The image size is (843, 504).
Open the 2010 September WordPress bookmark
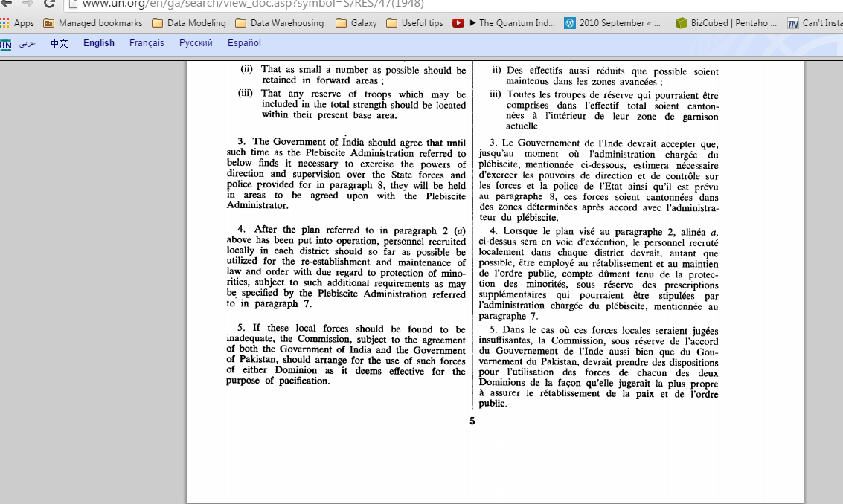612,23
